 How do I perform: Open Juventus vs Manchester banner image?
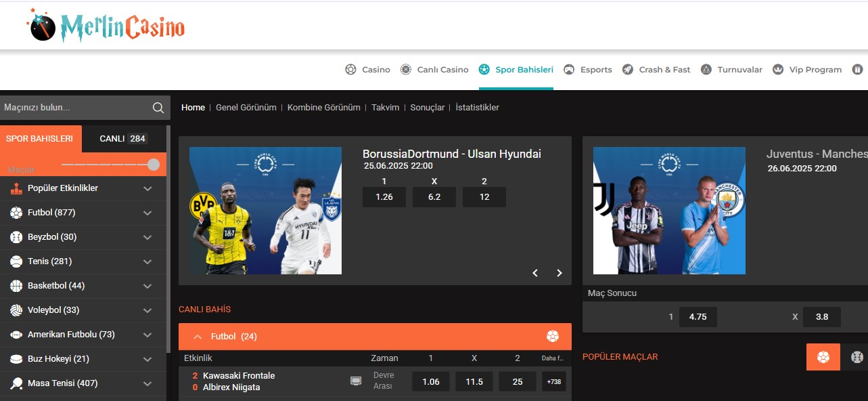coord(669,211)
